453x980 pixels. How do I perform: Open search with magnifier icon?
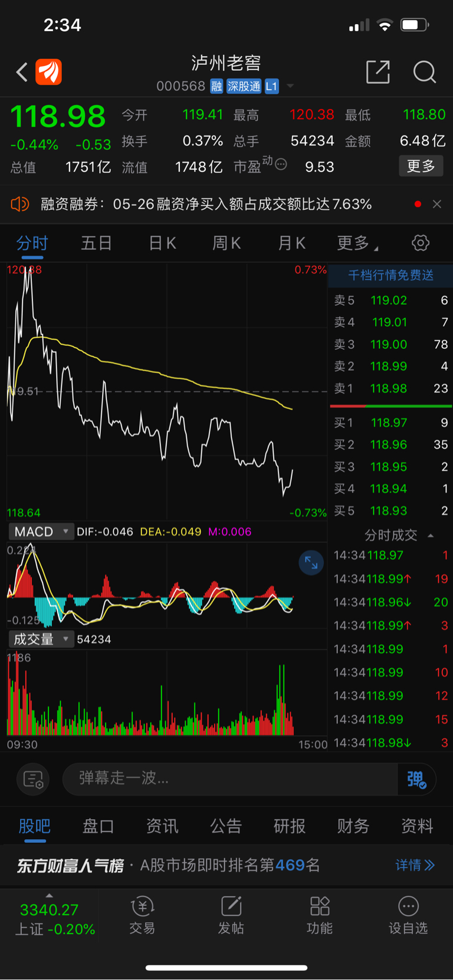pyautogui.click(x=424, y=72)
